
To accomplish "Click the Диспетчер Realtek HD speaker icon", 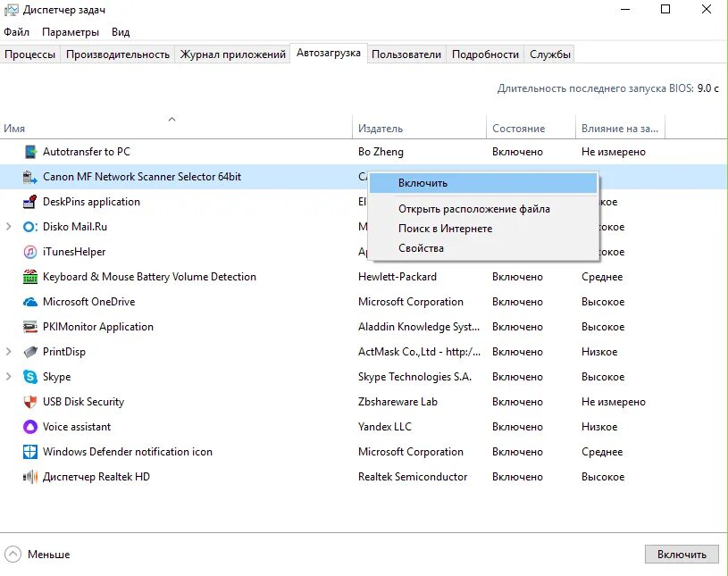I will pyautogui.click(x=30, y=477).
